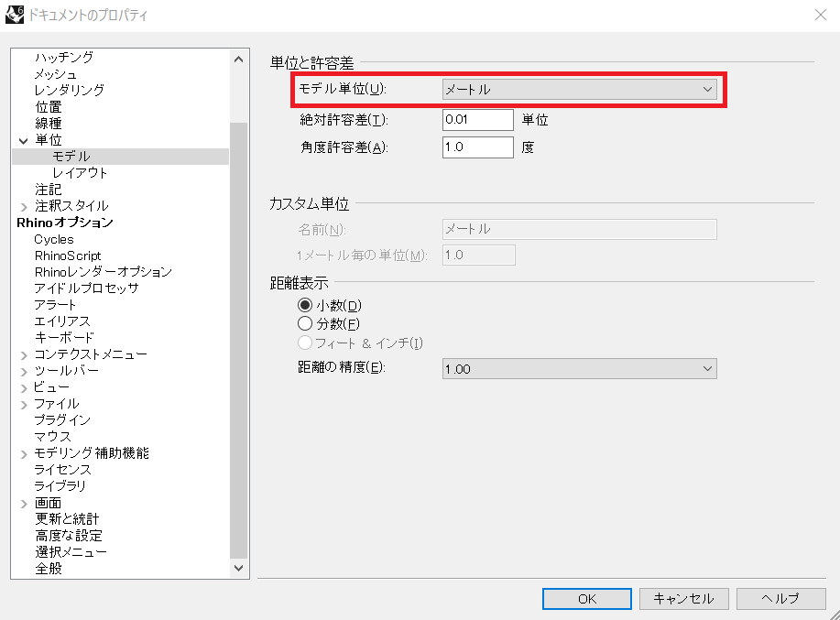The width and height of the screenshot is (840, 620).
Task: Select アイドルプロセッサ in the tree
Action: pos(86,288)
